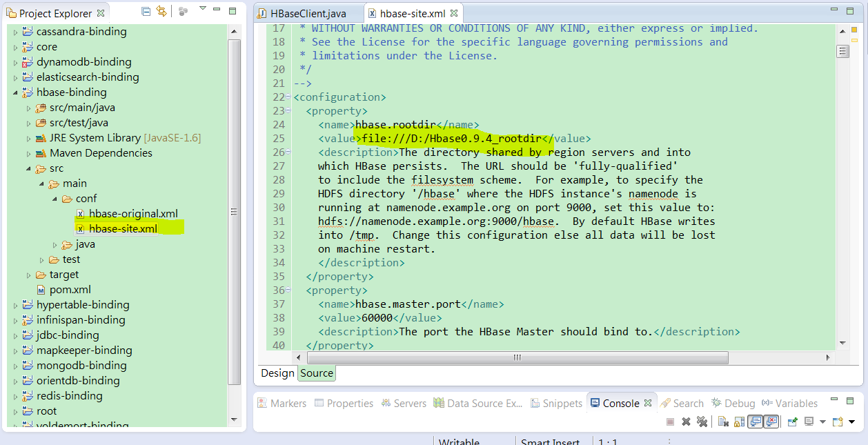The height and width of the screenshot is (445, 868).
Task: Close the Project Explorer view
Action: [x=101, y=13]
